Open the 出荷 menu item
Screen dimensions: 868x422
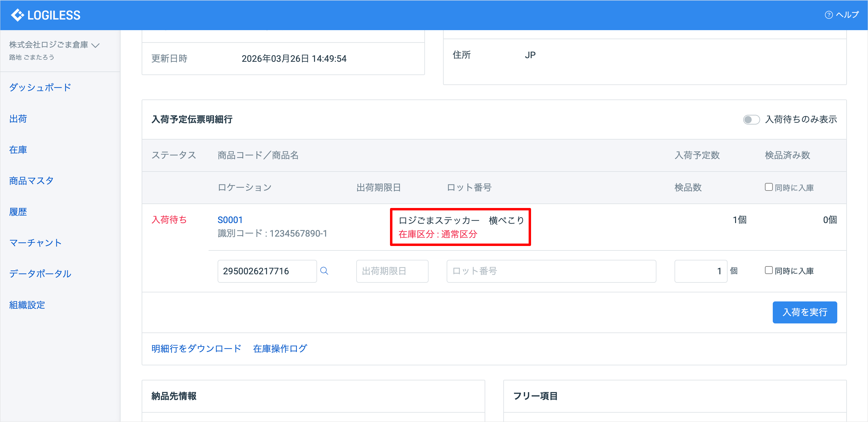click(18, 119)
